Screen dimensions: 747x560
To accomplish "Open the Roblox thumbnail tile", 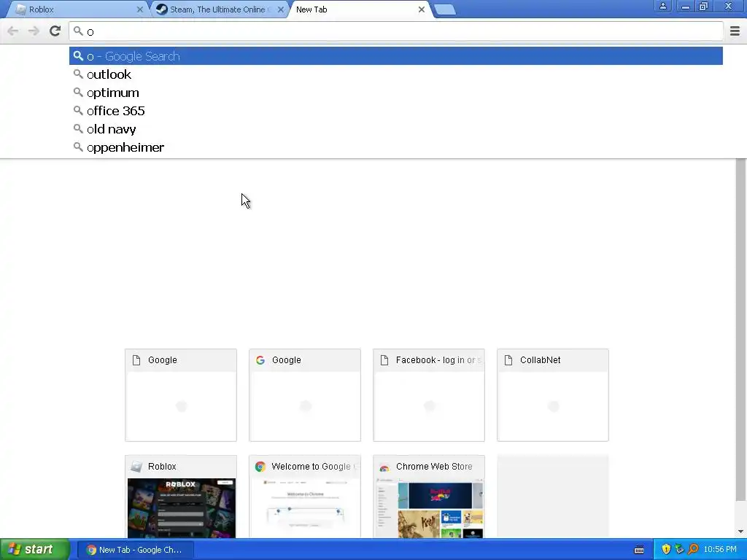I will (181, 497).
